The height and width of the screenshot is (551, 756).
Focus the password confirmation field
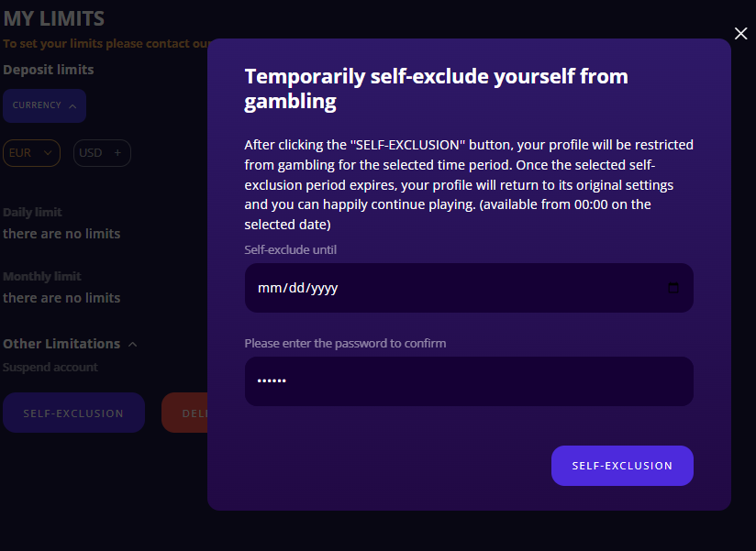point(468,381)
